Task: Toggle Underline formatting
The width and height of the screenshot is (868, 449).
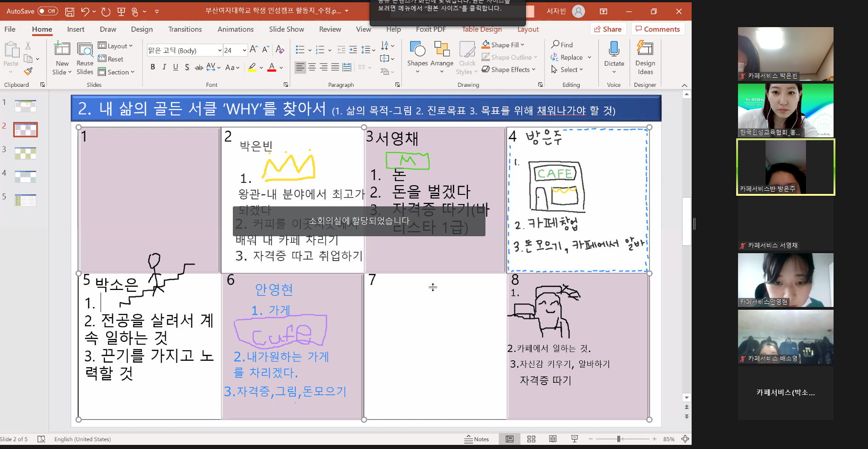Action: [175, 67]
